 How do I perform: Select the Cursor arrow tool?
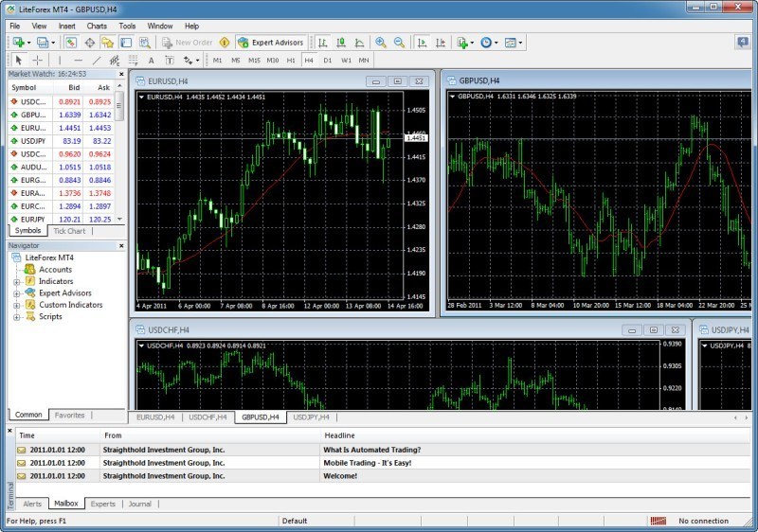pos(19,61)
